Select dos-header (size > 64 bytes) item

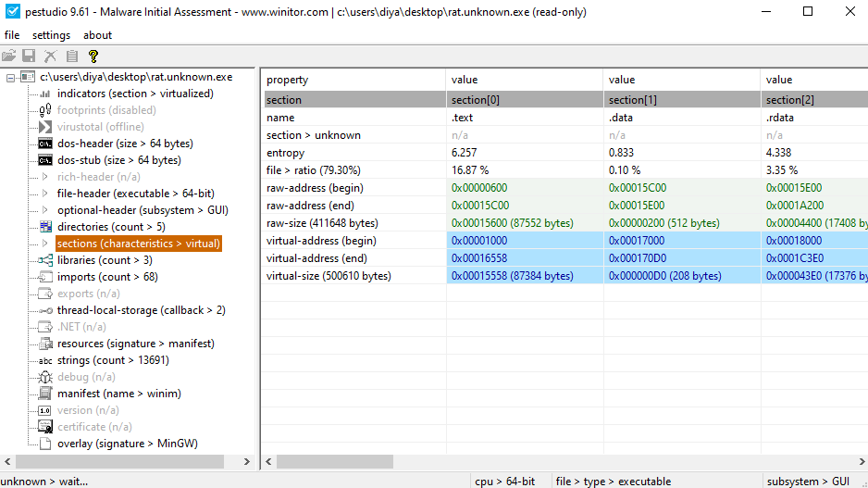tap(125, 144)
